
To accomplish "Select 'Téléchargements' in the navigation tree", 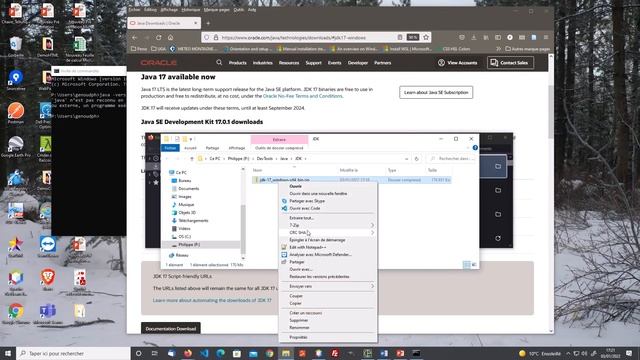I will (193, 220).
